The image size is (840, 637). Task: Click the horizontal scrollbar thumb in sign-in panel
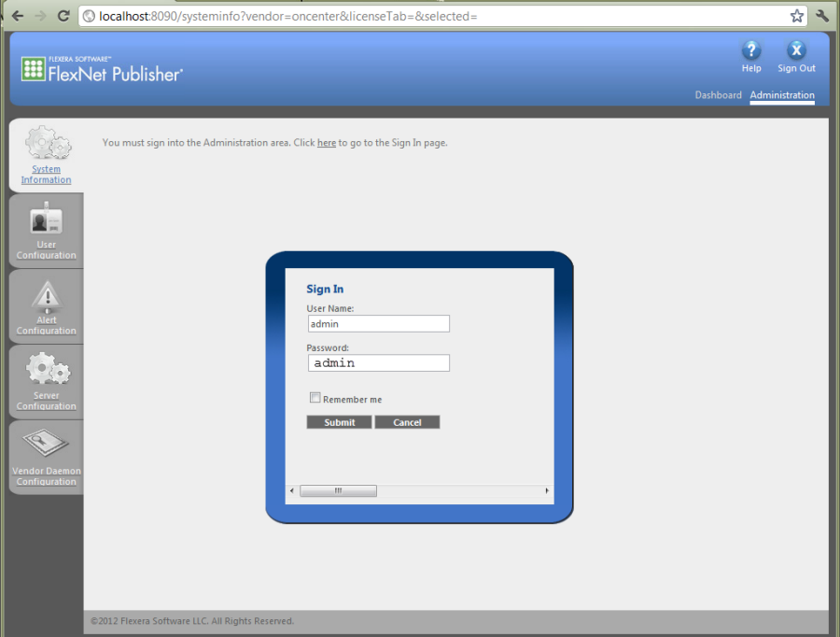(338, 490)
